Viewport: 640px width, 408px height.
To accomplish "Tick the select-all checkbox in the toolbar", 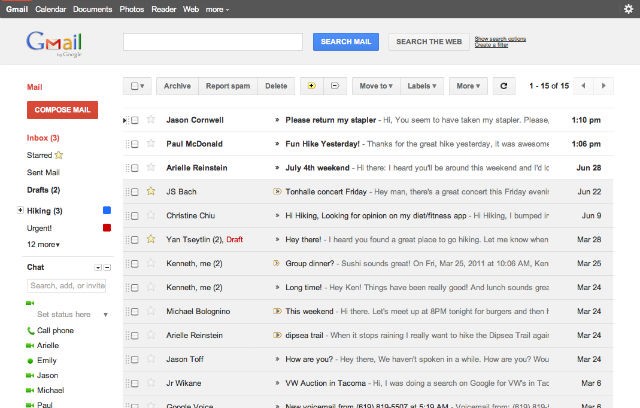I will [134, 86].
